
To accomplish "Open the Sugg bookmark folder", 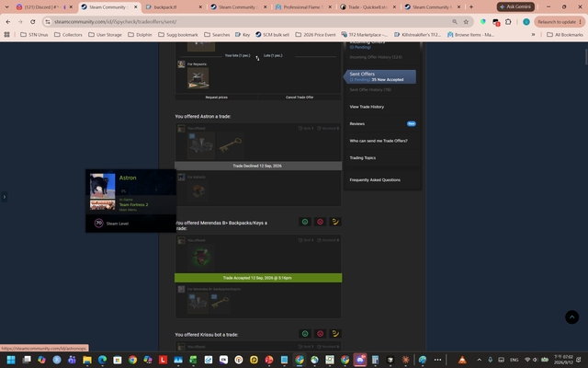I will (x=178, y=35).
